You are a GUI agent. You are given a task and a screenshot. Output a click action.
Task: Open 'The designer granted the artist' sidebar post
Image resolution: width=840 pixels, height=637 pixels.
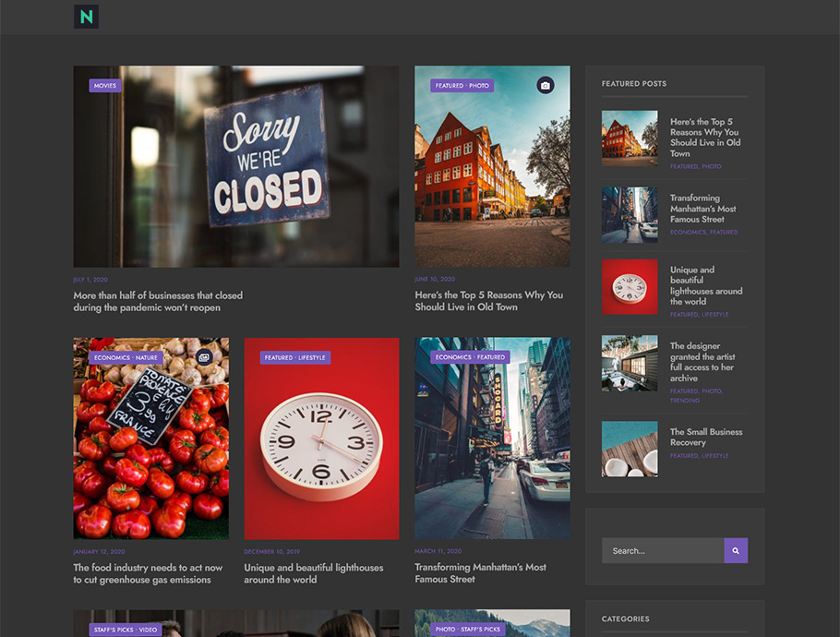[x=702, y=362]
